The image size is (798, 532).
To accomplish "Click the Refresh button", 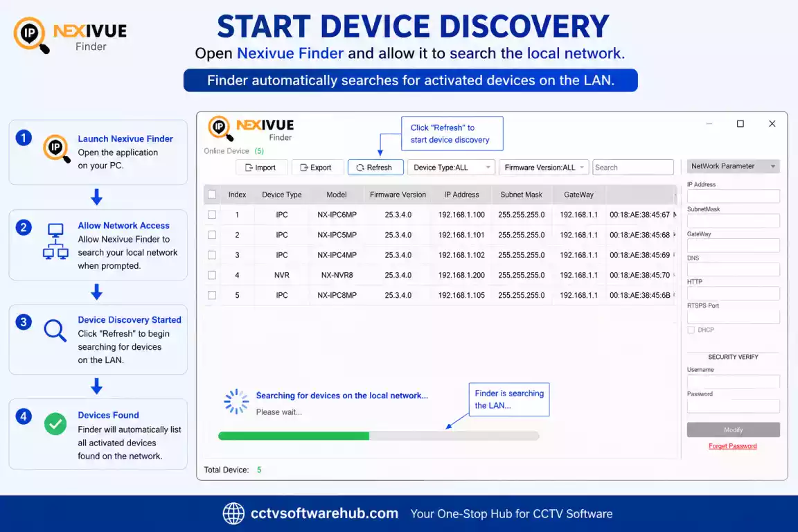I will point(375,168).
